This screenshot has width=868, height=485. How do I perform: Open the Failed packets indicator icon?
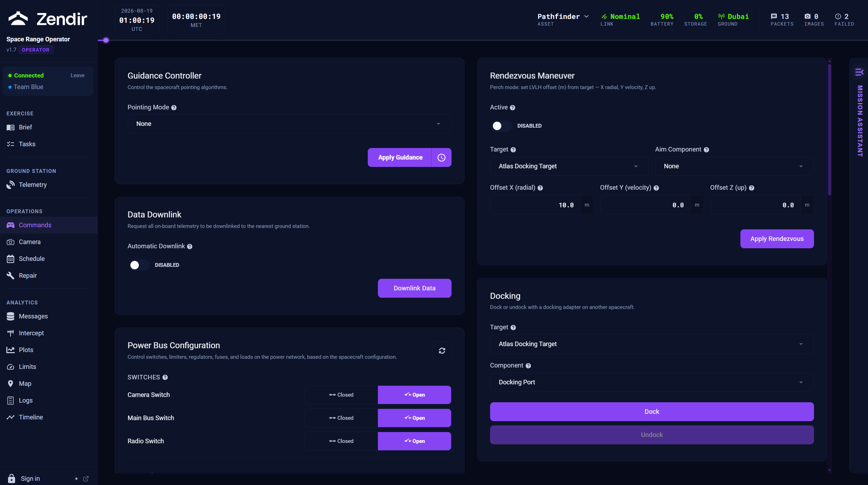838,16
